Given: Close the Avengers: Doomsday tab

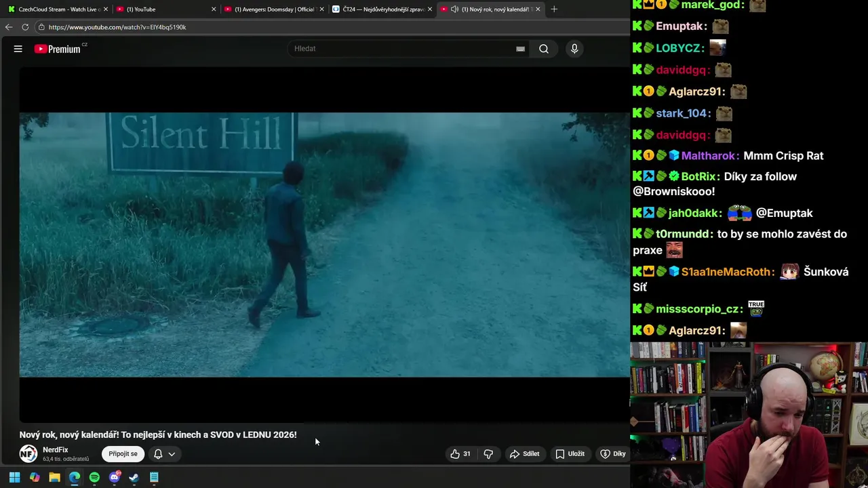Looking at the screenshot, I should [x=321, y=9].
